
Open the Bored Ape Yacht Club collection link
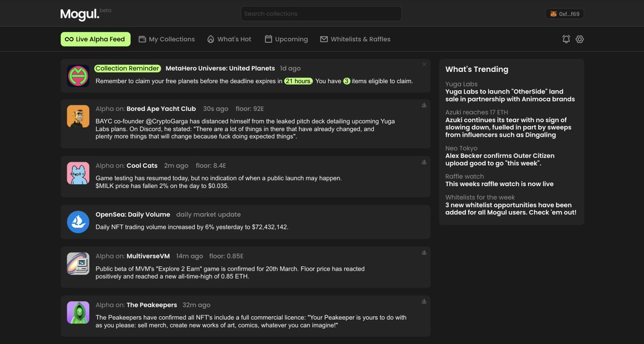161,108
